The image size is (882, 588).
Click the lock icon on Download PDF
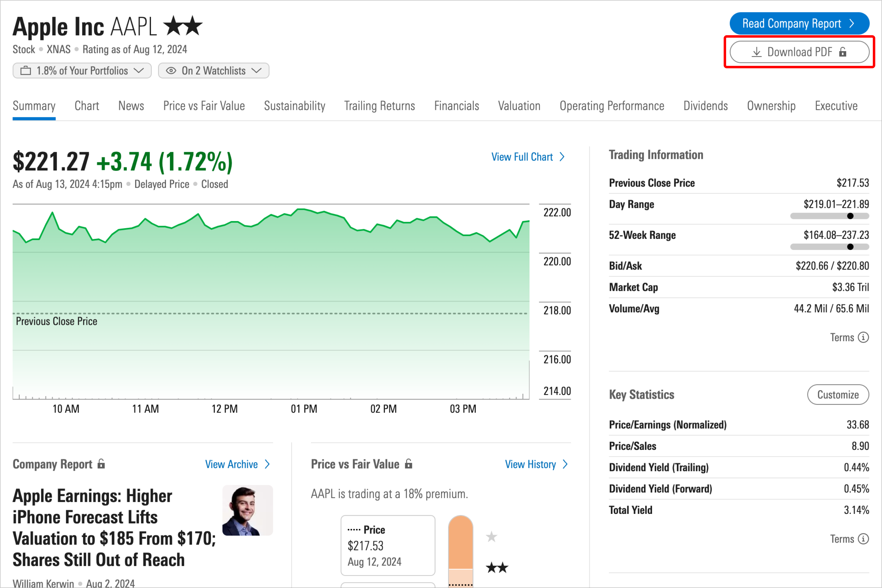[x=842, y=52]
